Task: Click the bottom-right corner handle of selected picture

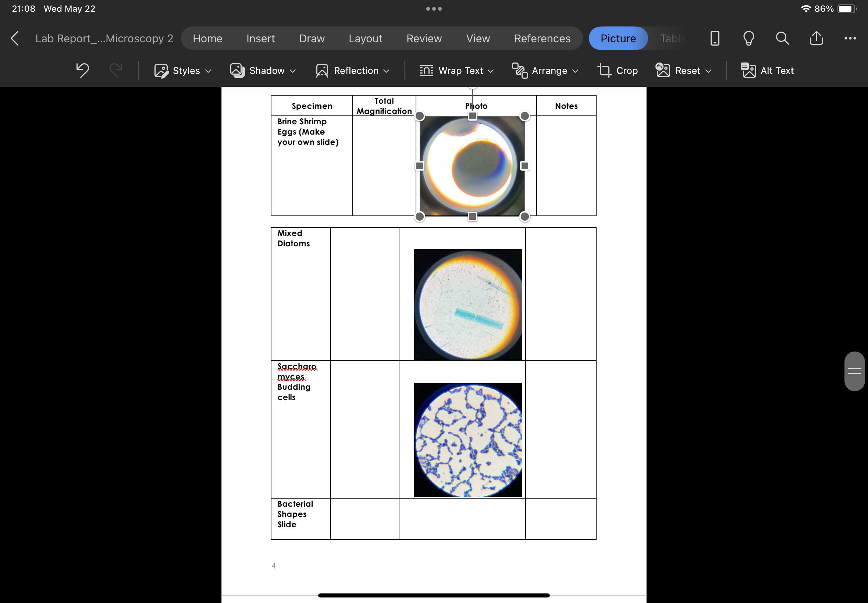Action: [524, 217]
